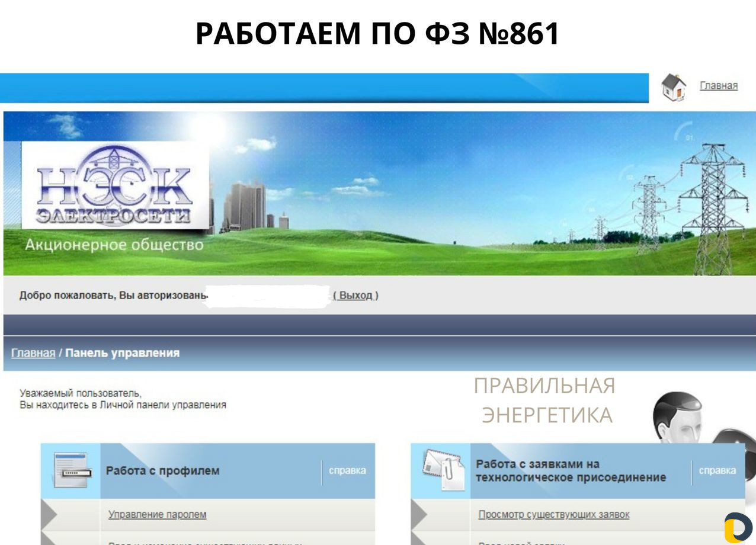Click the Работа с профилем header
The width and height of the screenshot is (756, 545).
(x=162, y=471)
